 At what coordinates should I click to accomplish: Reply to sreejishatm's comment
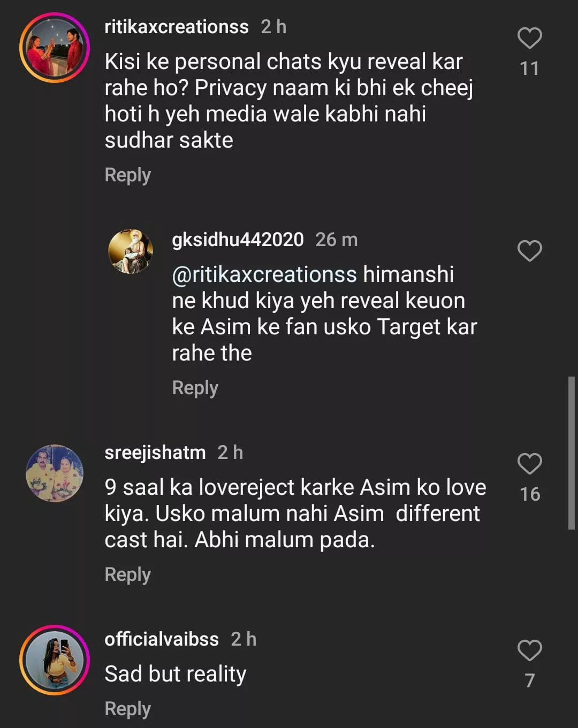[x=127, y=574]
